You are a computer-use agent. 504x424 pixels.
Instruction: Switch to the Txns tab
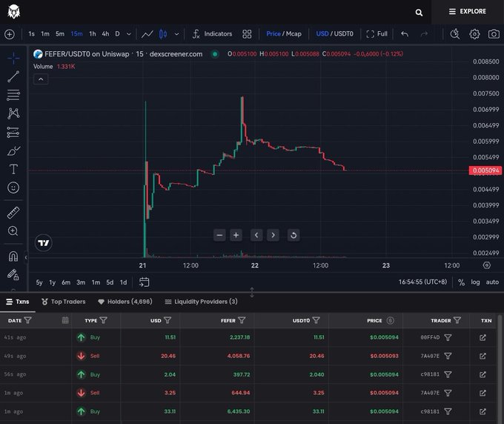[x=18, y=302]
